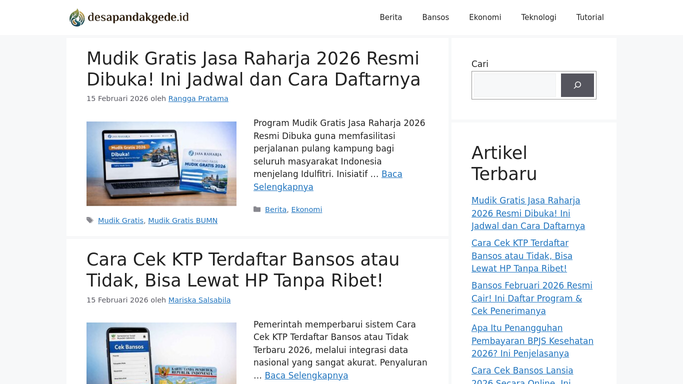
Task: Click Baca Selengkapnya in the KTP Bansos excerpt
Action: click(x=306, y=375)
